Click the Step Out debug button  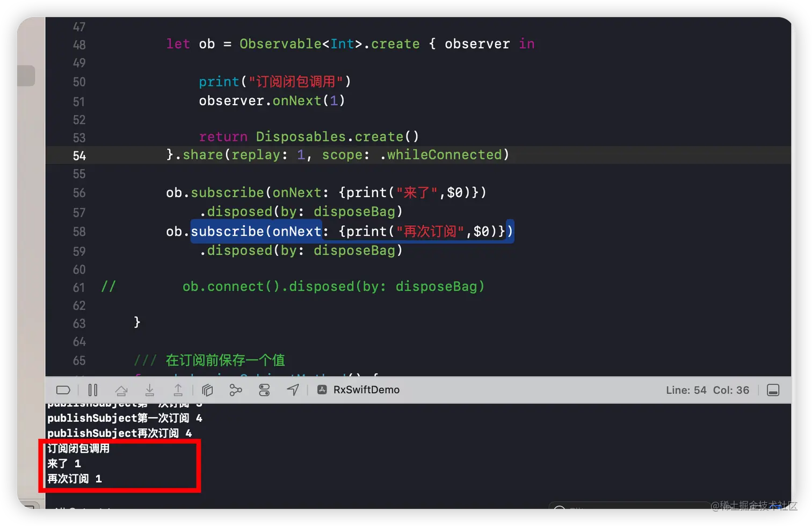[x=178, y=390]
